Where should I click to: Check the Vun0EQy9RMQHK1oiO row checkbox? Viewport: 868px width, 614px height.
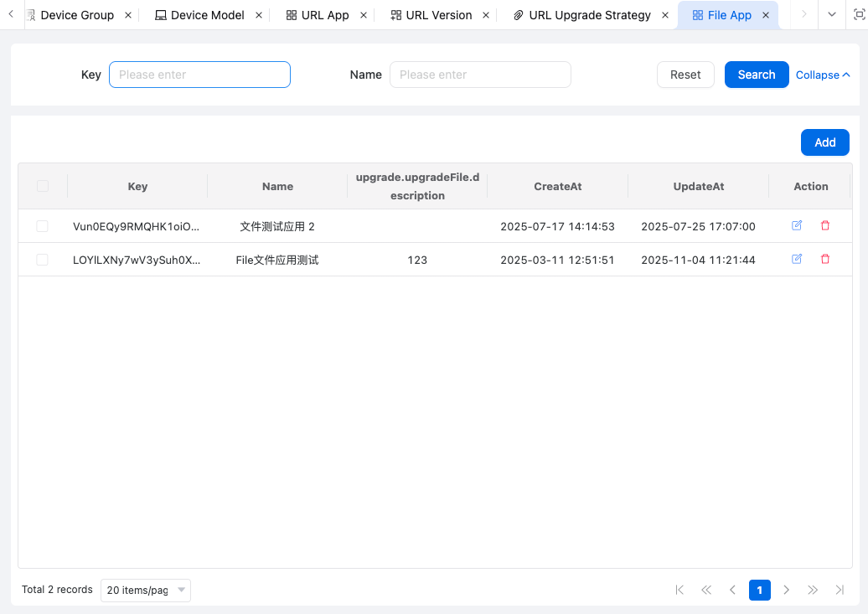click(43, 226)
